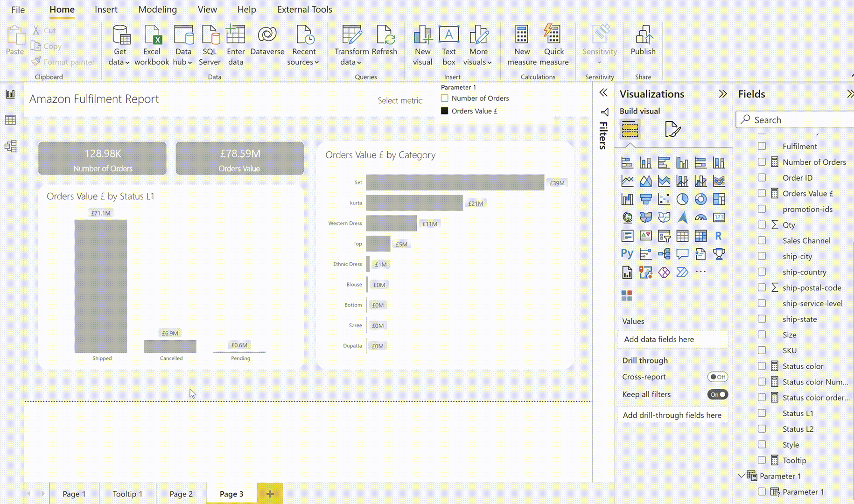Screen dimensions: 854x504
Task: Click New measure in Calculations
Action: tap(522, 45)
